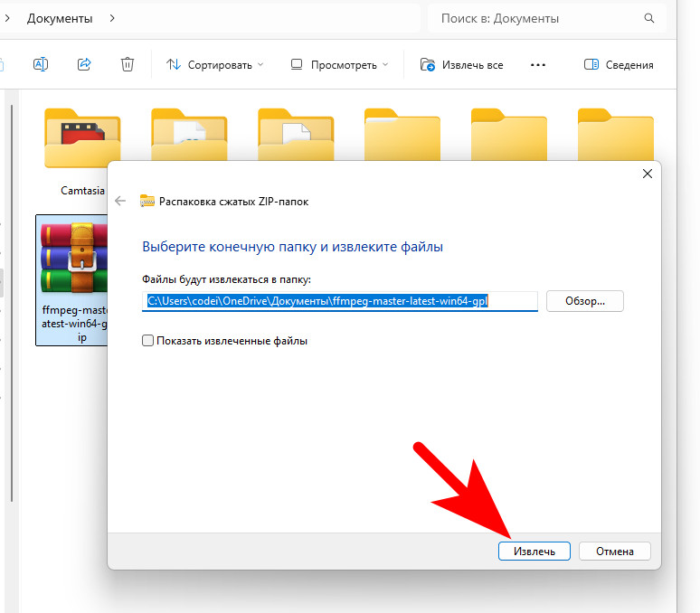Click the navigation pane scrollbar
This screenshot has width=700, height=613.
12,304
